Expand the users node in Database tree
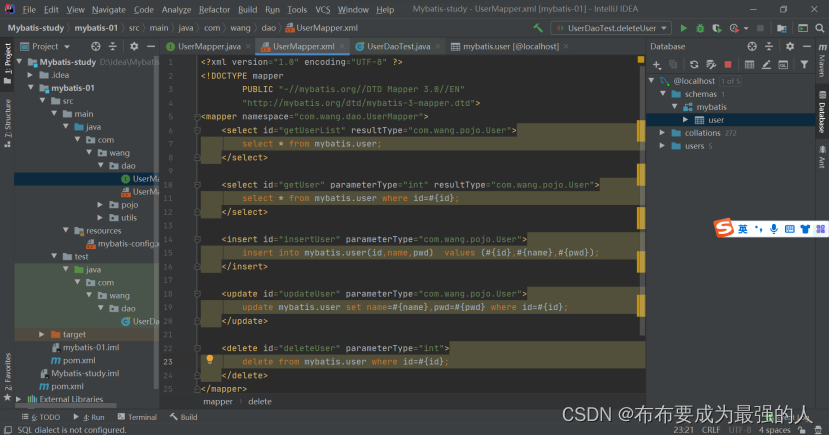The width and height of the screenshot is (830, 435). click(662, 146)
